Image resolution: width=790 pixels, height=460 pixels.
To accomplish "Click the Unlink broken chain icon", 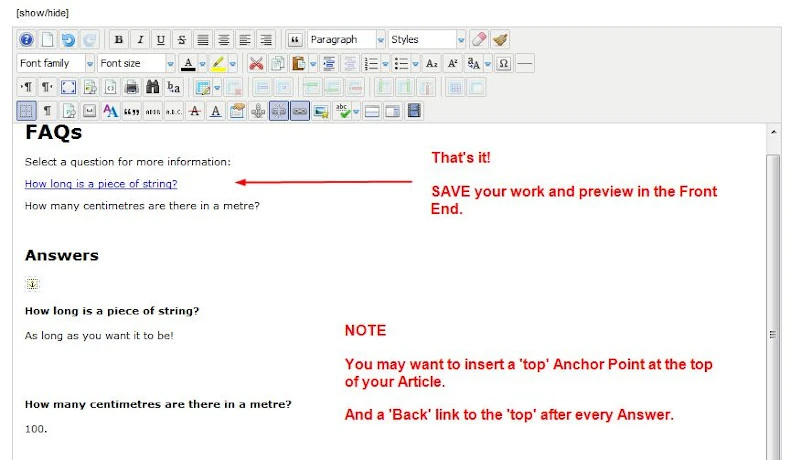I will (279, 111).
